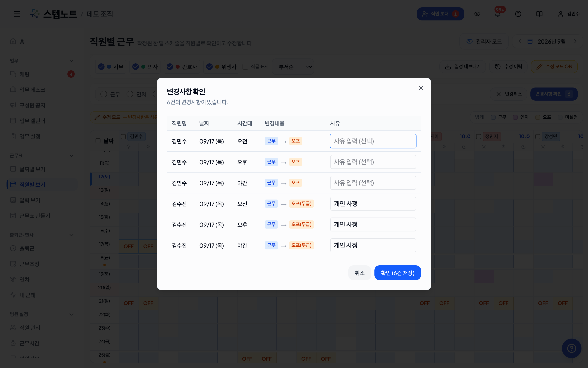The height and width of the screenshot is (368, 588).
Task: Click calendar icon next to 달력 보기
Action: coord(13,200)
